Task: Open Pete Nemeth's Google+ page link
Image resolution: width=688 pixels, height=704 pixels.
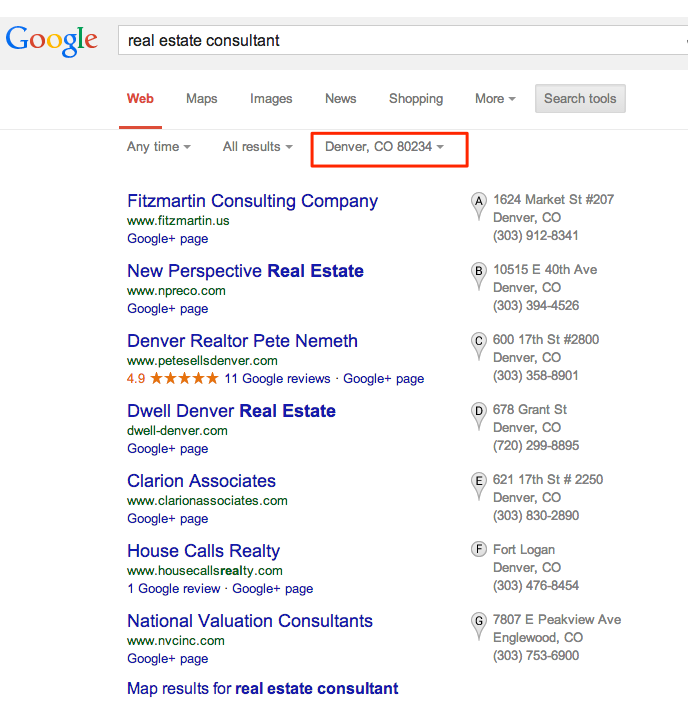Action: [384, 378]
